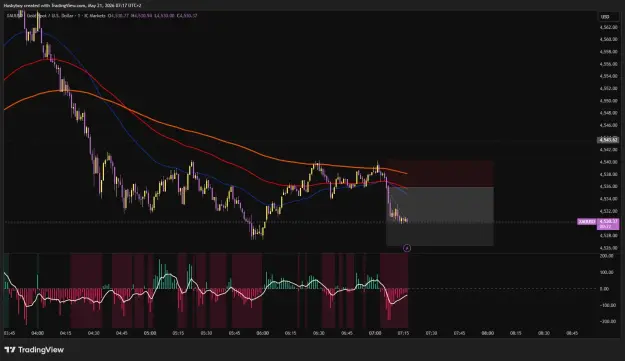The width and height of the screenshot is (625, 361).
Task: Select the small circular marker below the position box
Action: (407, 248)
